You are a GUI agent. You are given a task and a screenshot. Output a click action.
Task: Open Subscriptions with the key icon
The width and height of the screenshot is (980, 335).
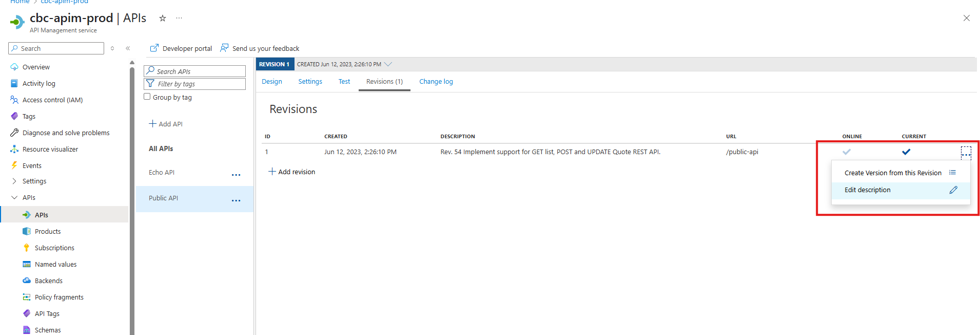[x=54, y=248]
